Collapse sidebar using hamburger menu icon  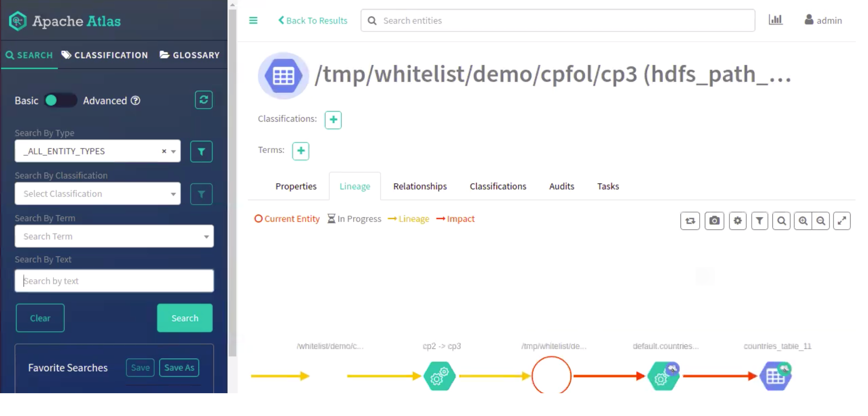point(253,20)
